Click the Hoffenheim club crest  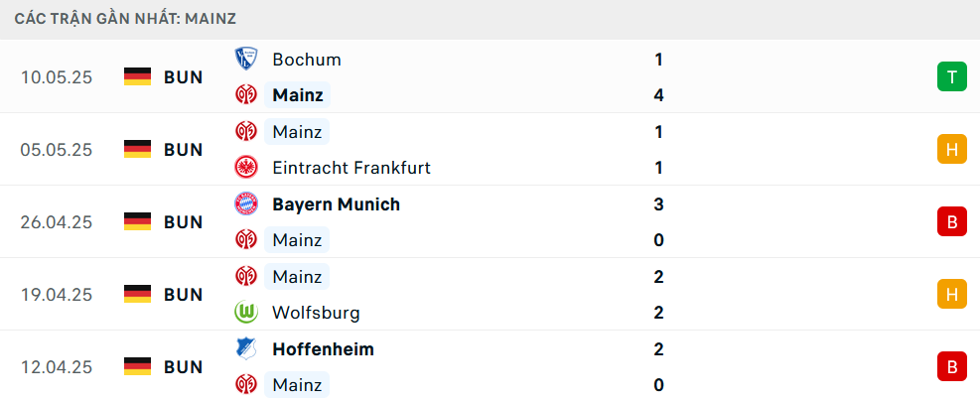(x=246, y=348)
